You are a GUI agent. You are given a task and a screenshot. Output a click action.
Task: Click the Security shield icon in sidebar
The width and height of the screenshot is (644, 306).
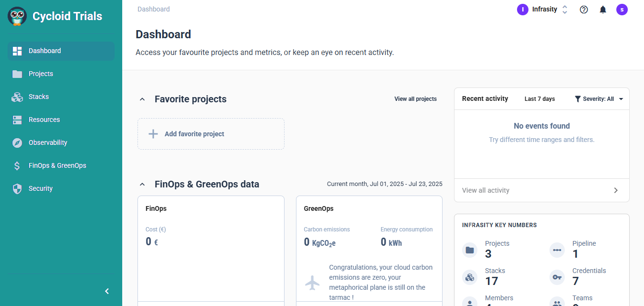17,188
